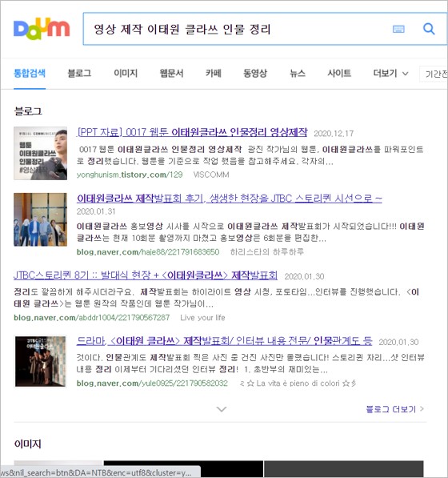
Task: Switch to the 블로그 tab
Action: click(79, 73)
